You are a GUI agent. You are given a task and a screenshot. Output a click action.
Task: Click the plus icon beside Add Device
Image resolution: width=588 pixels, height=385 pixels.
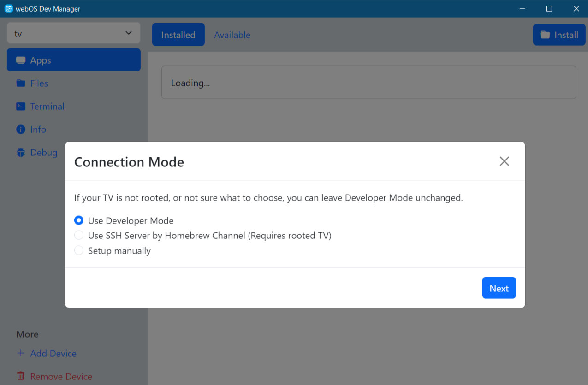(21, 354)
